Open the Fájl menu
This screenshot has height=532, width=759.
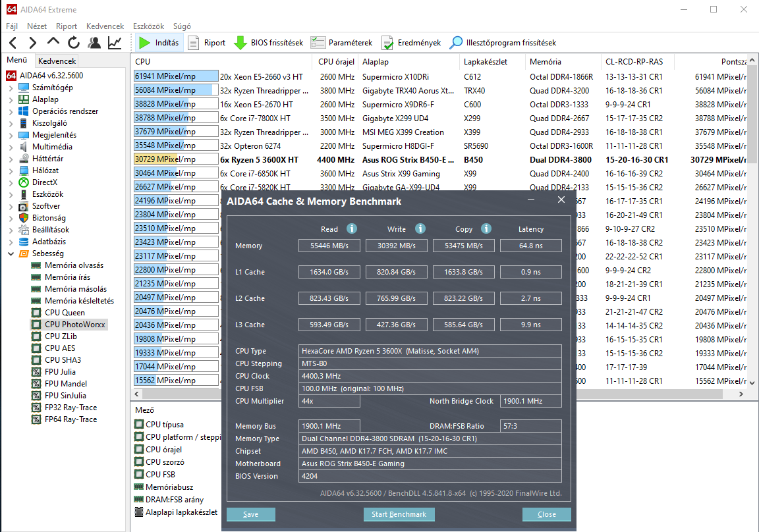(x=12, y=26)
